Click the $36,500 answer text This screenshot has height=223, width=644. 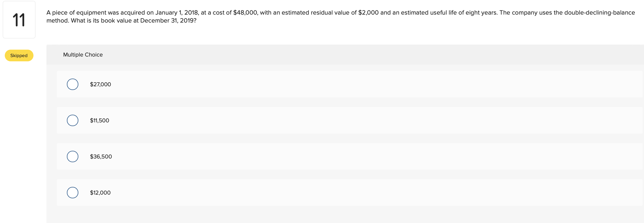(x=101, y=156)
